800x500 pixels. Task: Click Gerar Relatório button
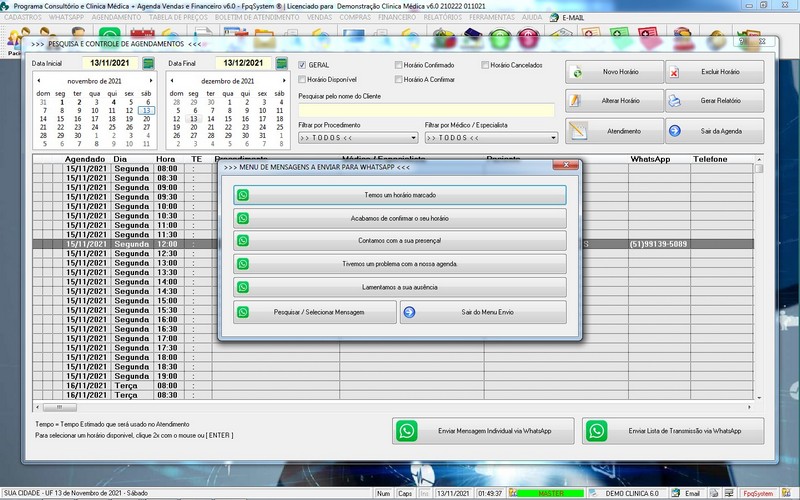pyautogui.click(x=715, y=101)
